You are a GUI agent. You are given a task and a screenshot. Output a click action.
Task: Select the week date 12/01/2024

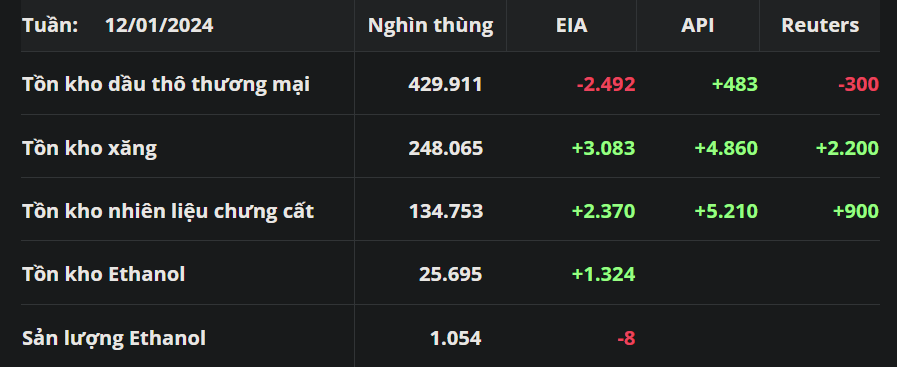pos(159,26)
